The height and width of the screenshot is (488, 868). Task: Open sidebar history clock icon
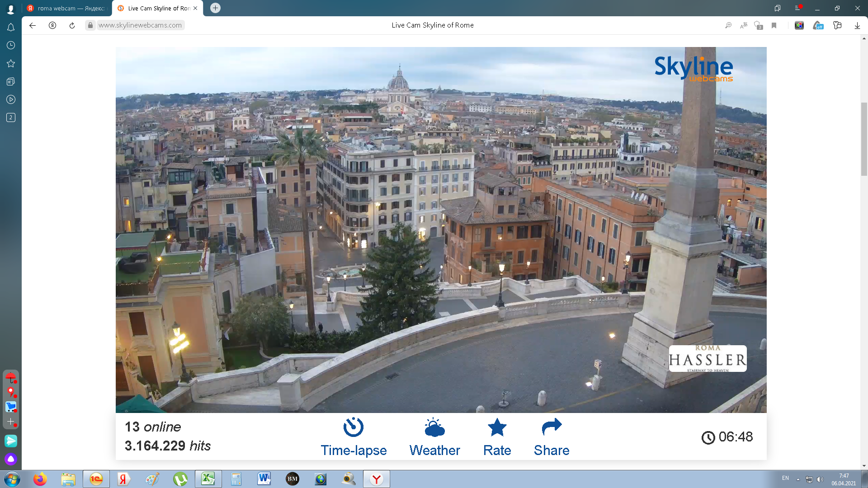pyautogui.click(x=11, y=45)
